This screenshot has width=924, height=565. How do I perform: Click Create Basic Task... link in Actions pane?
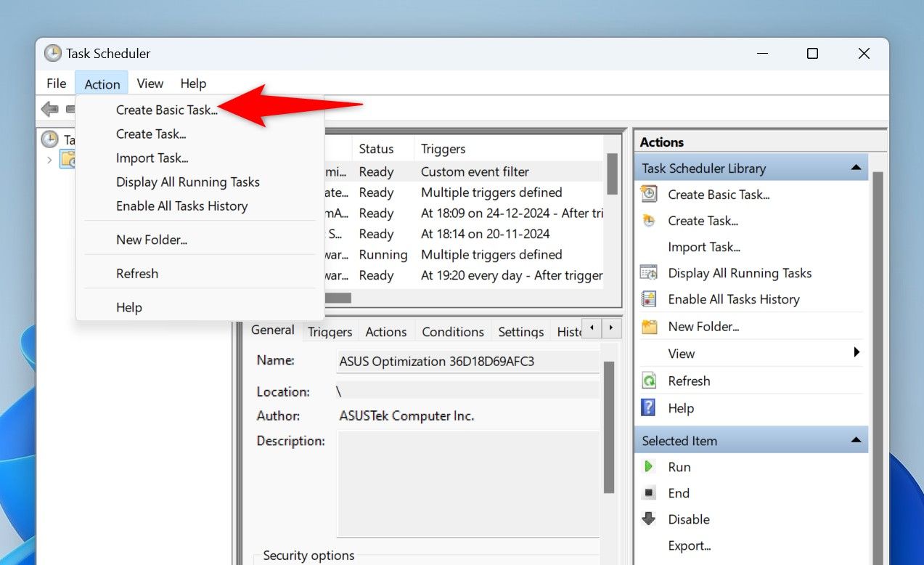pos(719,195)
